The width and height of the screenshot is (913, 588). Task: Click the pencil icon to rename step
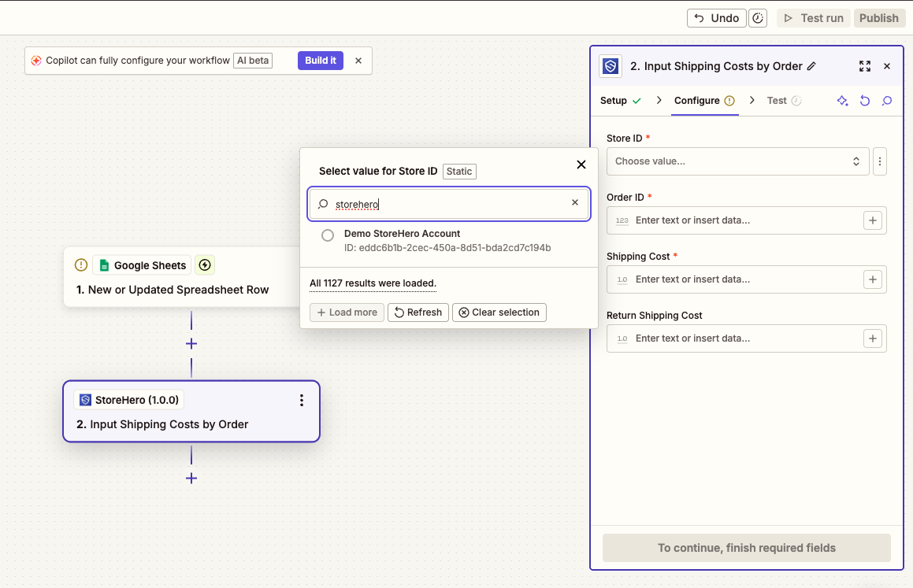point(812,66)
